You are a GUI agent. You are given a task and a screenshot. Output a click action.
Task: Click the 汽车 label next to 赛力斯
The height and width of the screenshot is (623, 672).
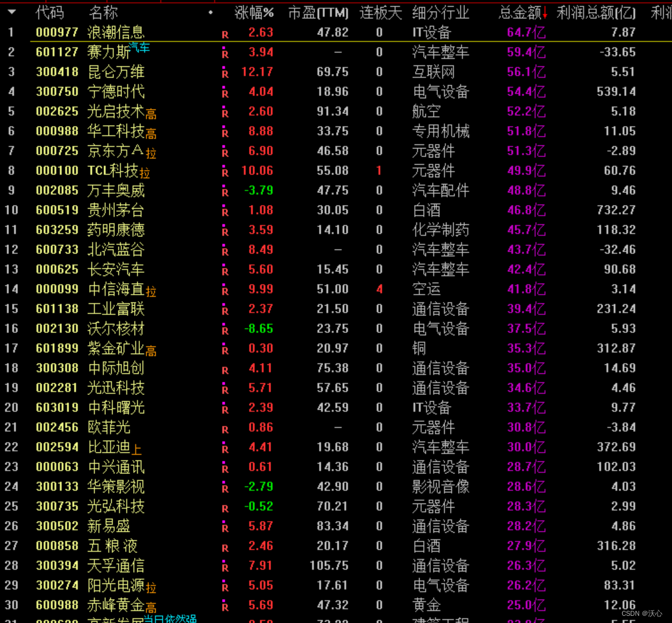pyautogui.click(x=139, y=48)
